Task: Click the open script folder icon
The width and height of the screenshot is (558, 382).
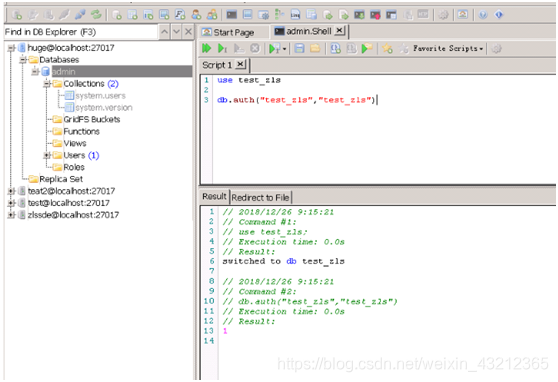Action: tap(315, 48)
